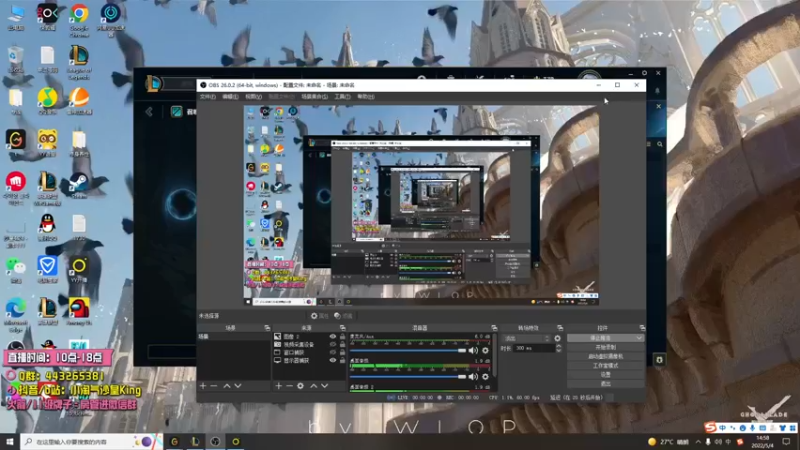Open transition properties gear icon
The height and width of the screenshot is (450, 800).
pos(558,338)
